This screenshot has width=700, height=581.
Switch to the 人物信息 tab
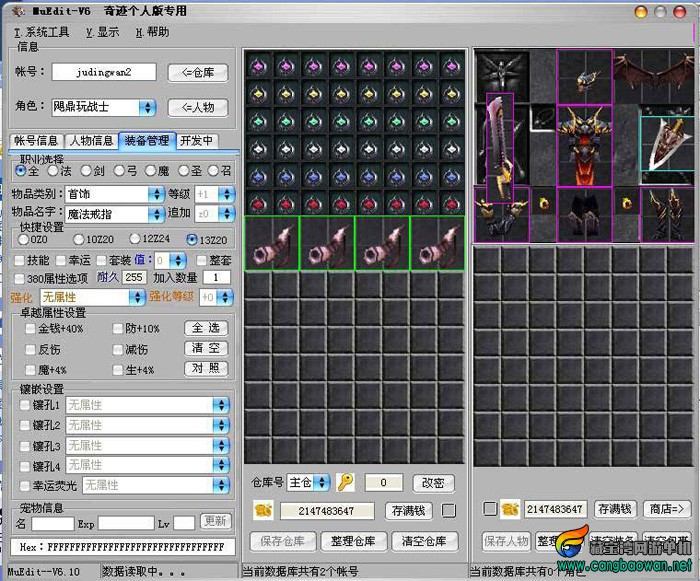(x=91, y=141)
